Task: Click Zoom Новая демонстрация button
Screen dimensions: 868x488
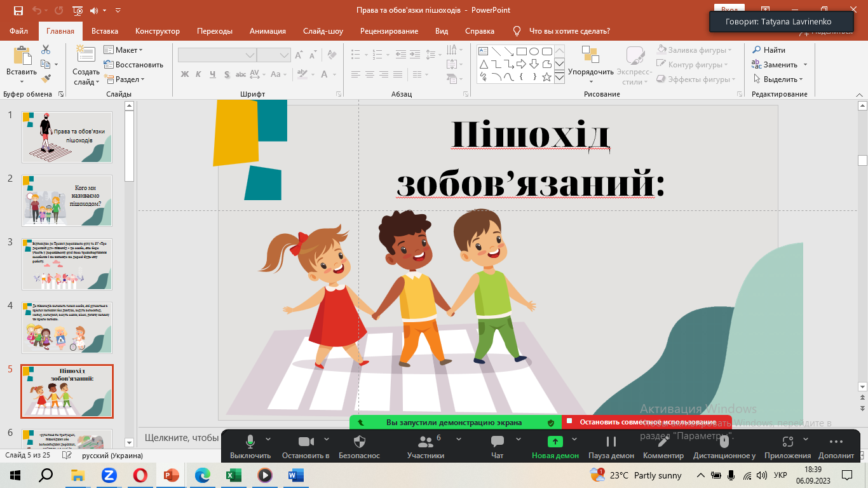Action: [555, 446]
